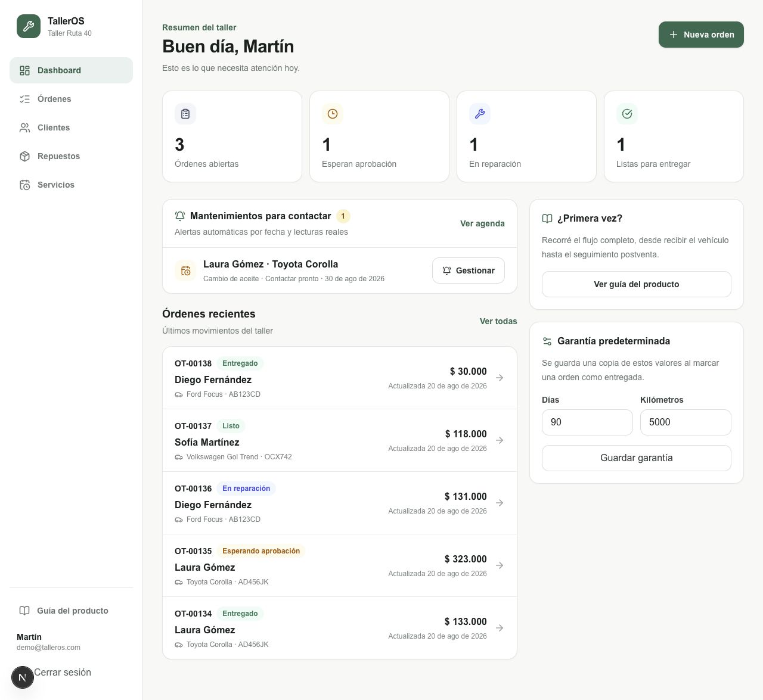Click the amount $ 323.000
The height and width of the screenshot is (700, 763).
466,559
